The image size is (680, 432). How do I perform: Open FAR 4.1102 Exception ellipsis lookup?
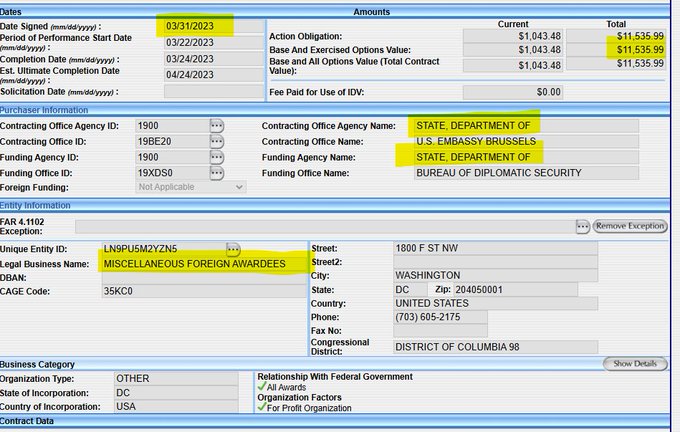point(582,226)
